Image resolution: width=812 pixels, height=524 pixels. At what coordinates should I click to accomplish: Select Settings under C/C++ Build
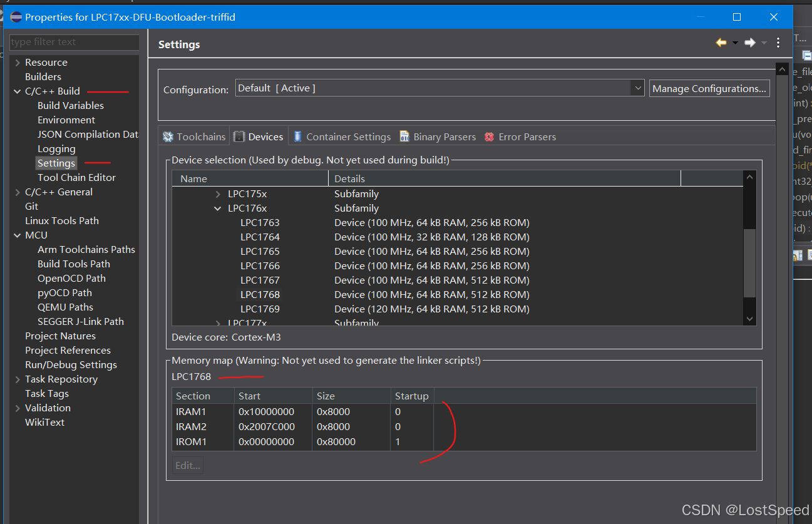point(56,163)
